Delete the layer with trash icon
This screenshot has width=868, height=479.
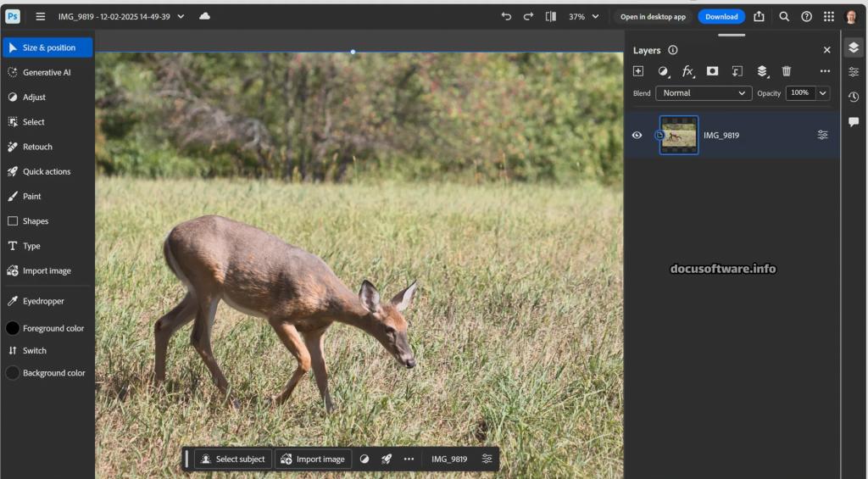point(787,71)
